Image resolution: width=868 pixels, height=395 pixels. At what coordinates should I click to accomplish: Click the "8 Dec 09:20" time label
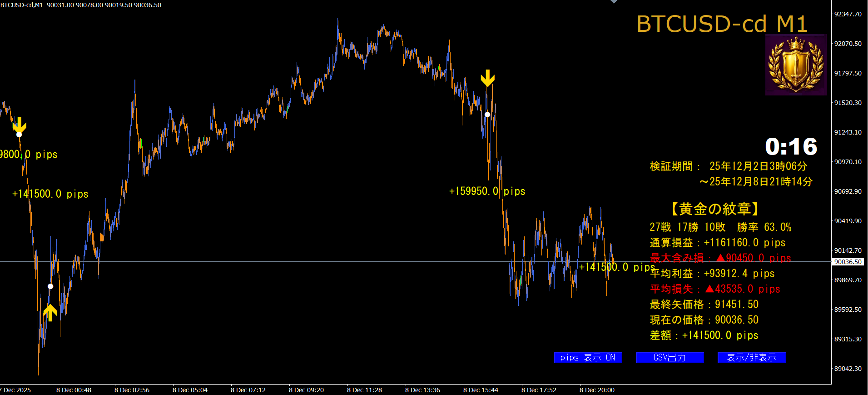(x=306, y=390)
